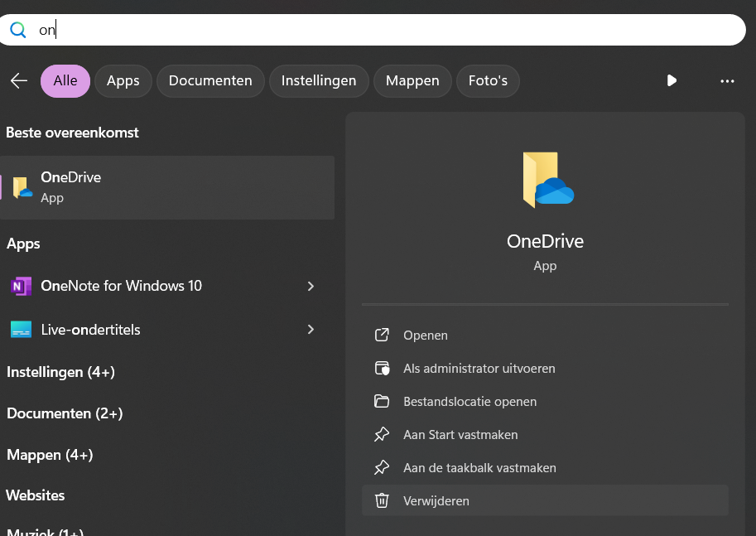The image size is (756, 536).
Task: Show more filters with the play arrow
Action: 672,80
